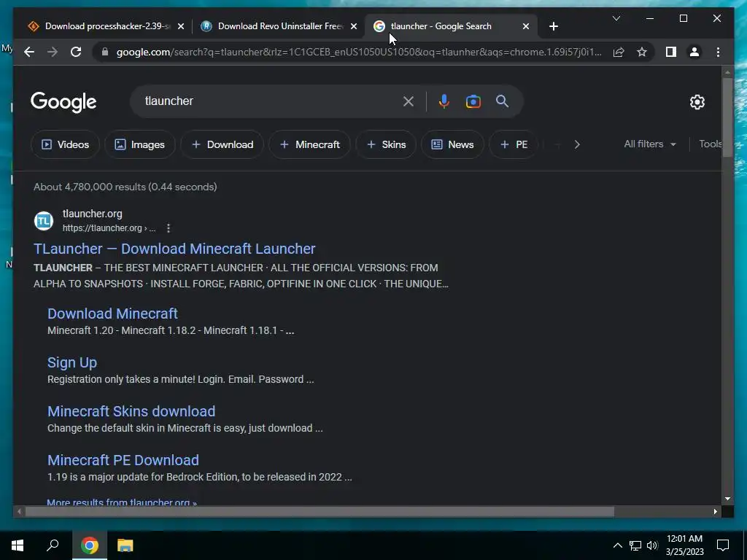The height and width of the screenshot is (560, 747).
Task: Expand the All filters dropdown
Action: (650, 144)
